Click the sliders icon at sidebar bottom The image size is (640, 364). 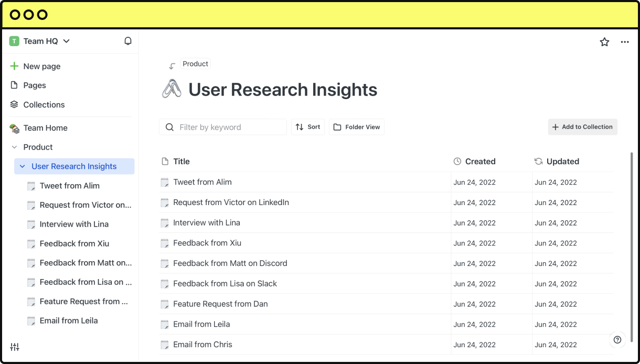coord(15,347)
